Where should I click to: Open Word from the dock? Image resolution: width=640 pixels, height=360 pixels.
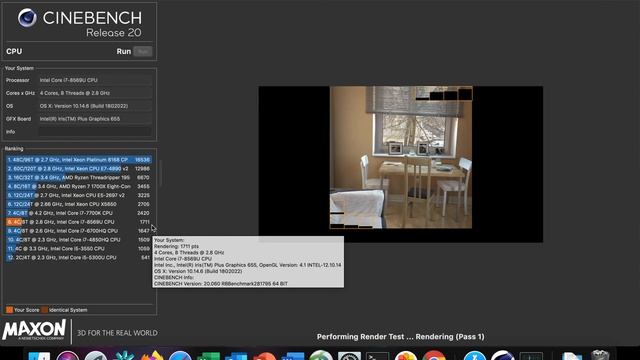click(293, 356)
